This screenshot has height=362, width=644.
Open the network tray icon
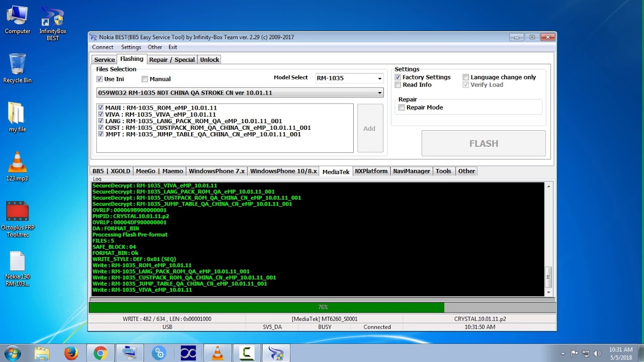[x=586, y=353]
